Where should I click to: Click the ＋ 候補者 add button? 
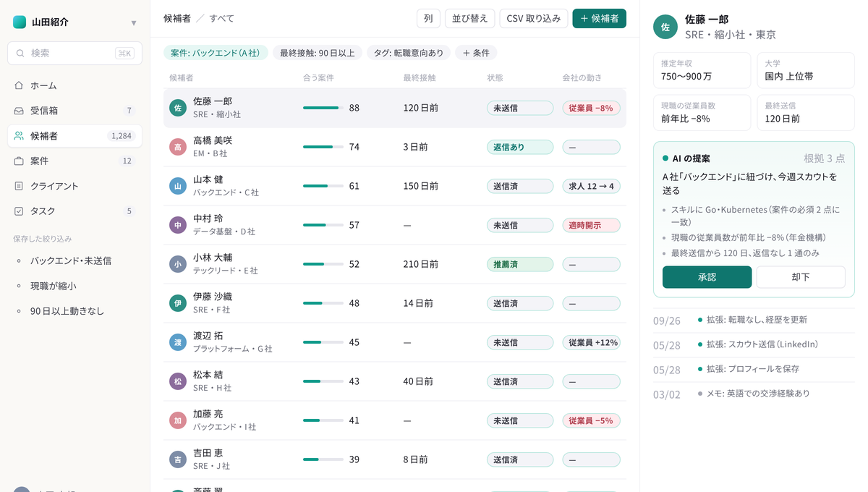point(599,19)
